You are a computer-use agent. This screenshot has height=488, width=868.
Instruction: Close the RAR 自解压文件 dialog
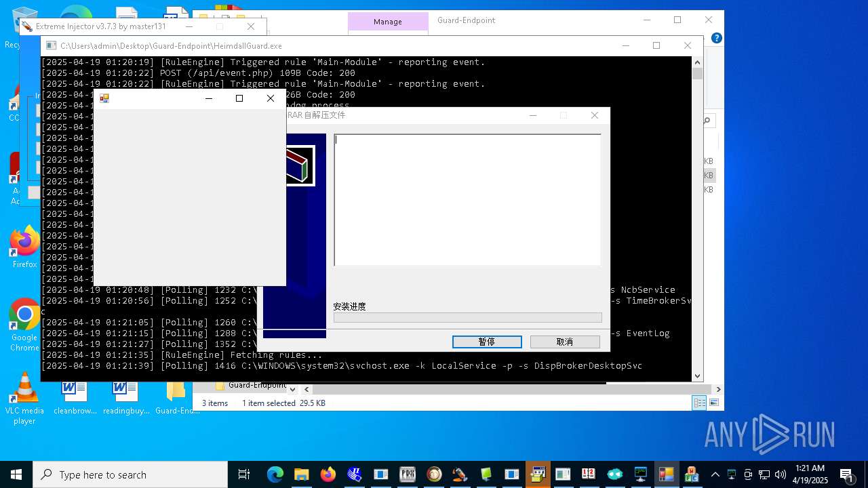click(x=595, y=115)
